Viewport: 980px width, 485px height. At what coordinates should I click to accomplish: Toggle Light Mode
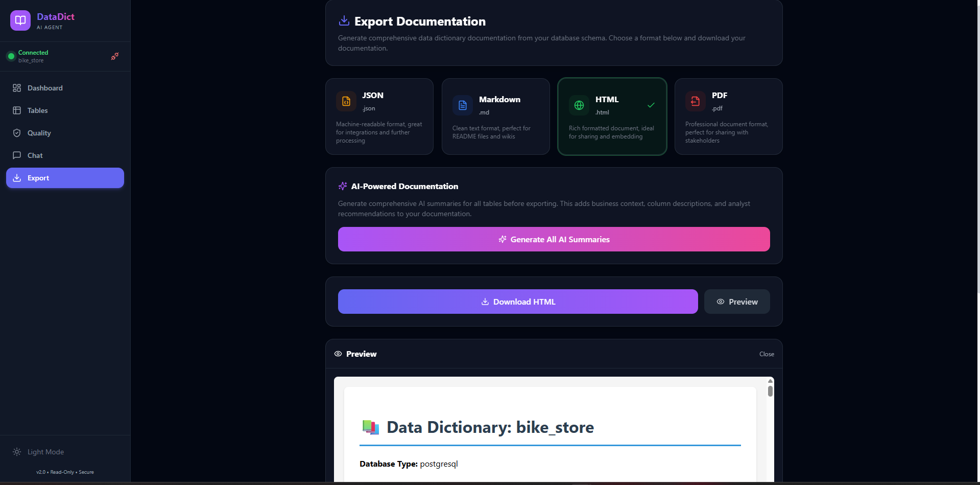coord(65,452)
